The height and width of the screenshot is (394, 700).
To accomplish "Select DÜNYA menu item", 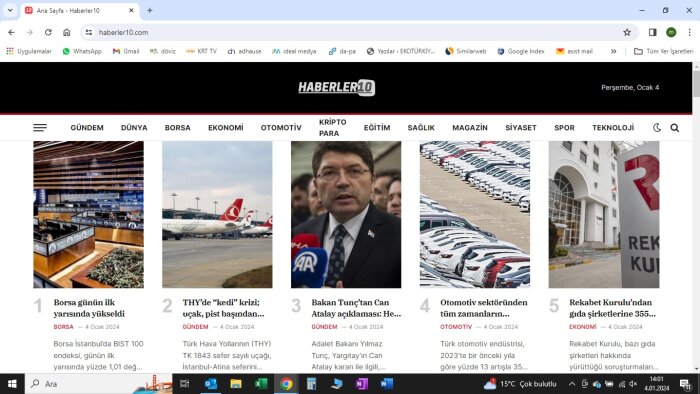I will tap(134, 128).
